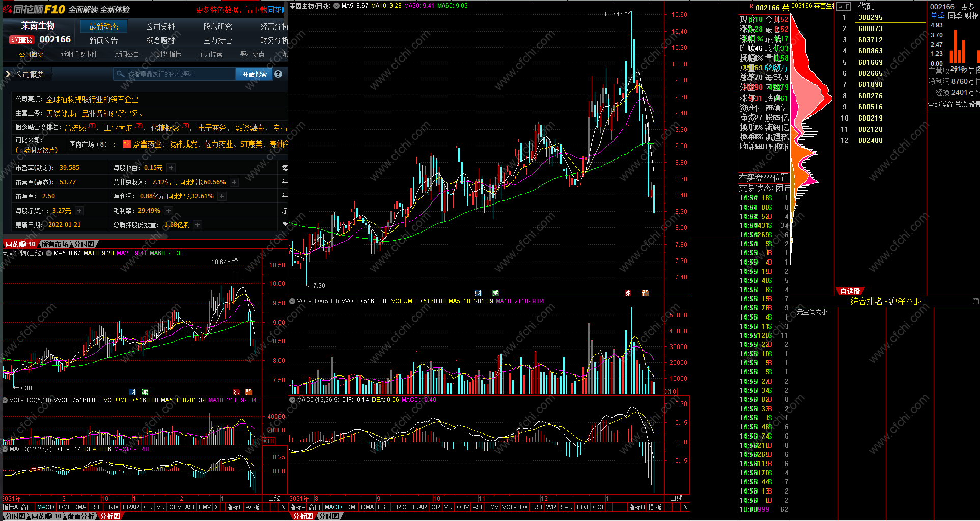Click the search magnifier icon in concept search
The height and width of the screenshot is (521, 980).
[120, 74]
